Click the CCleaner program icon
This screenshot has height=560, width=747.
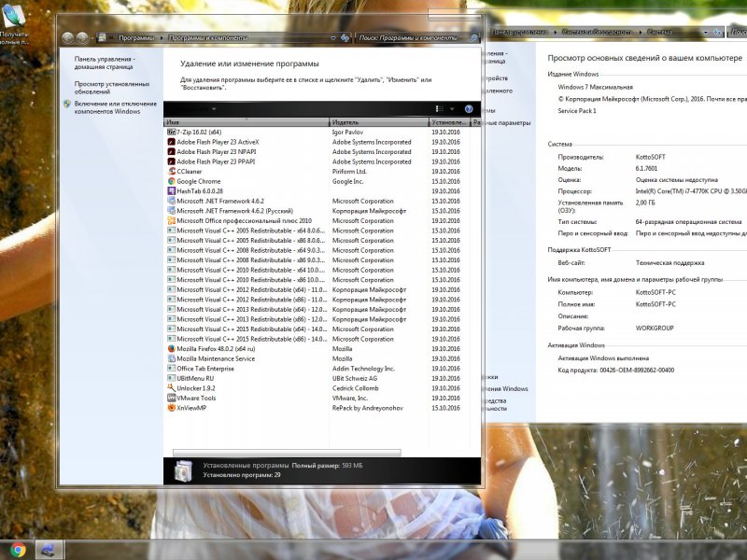172,172
